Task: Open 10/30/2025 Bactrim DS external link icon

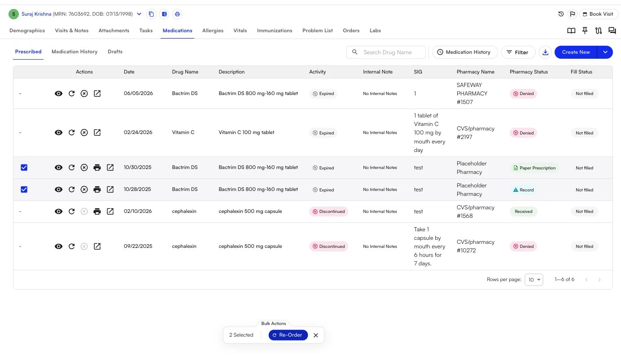Action: point(110,168)
